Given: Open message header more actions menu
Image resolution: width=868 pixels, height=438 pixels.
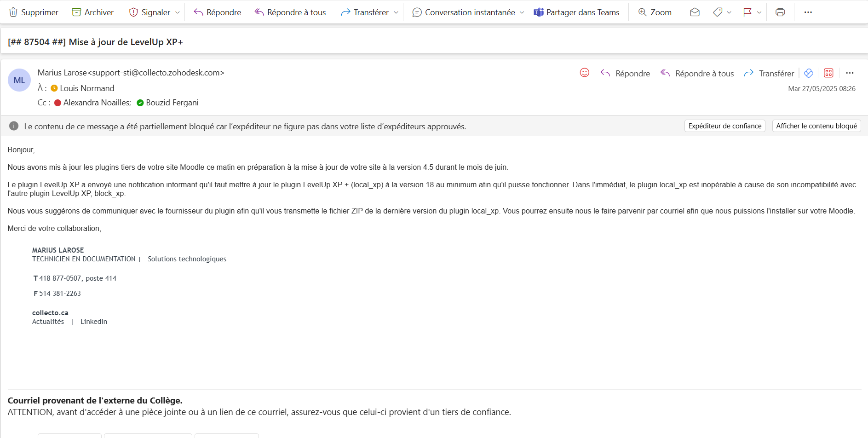Looking at the screenshot, I should [850, 73].
